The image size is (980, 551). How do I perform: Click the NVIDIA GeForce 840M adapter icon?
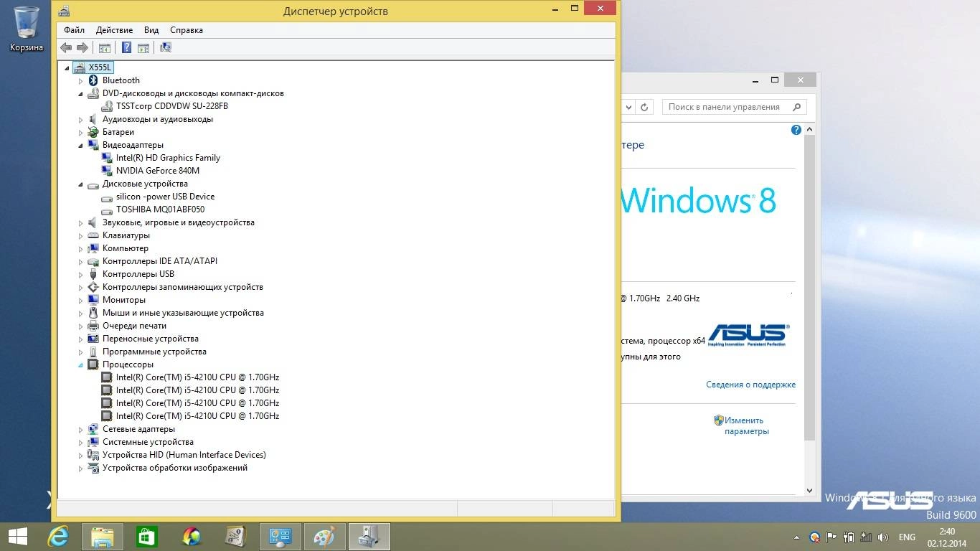(x=107, y=171)
